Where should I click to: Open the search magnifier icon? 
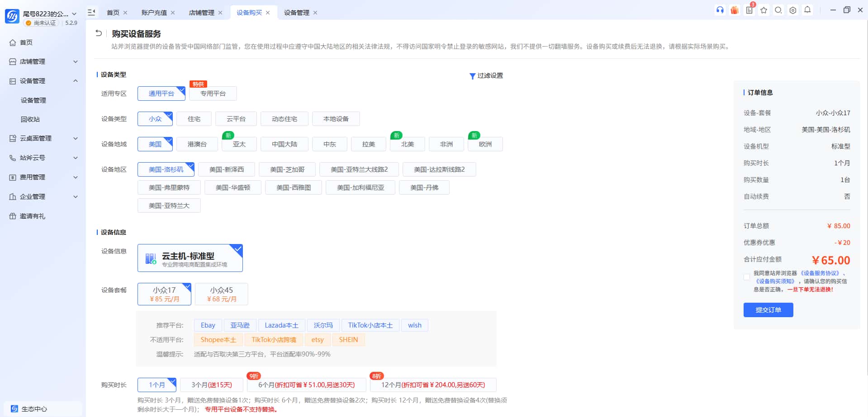click(778, 10)
